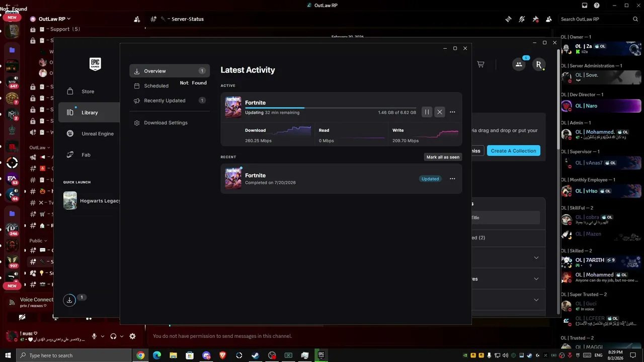Viewport: 644px width, 362px height.
Task: Open Discord threads icon
Action: 509,19
